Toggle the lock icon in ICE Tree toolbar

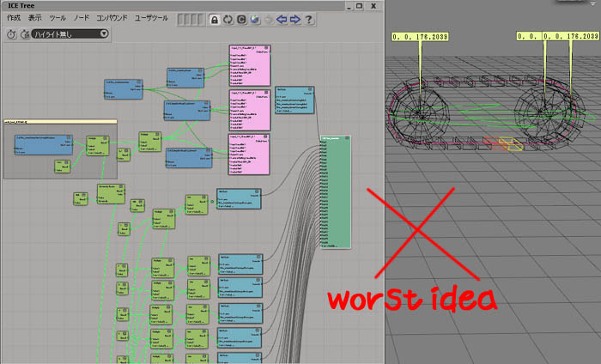coord(215,19)
